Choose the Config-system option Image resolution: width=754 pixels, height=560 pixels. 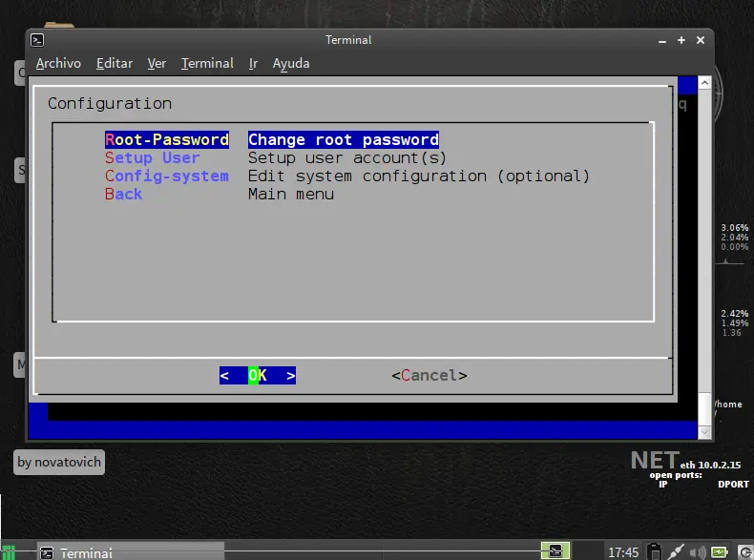(x=167, y=176)
